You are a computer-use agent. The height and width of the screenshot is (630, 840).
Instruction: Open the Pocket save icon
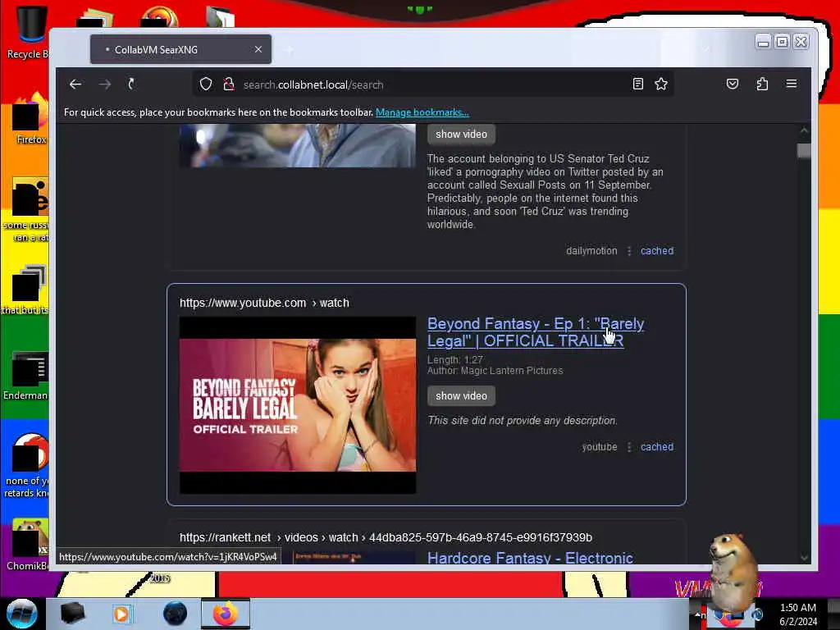click(733, 84)
